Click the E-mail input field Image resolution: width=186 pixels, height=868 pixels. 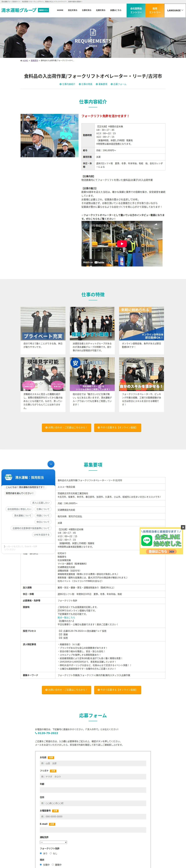tap(93, 830)
